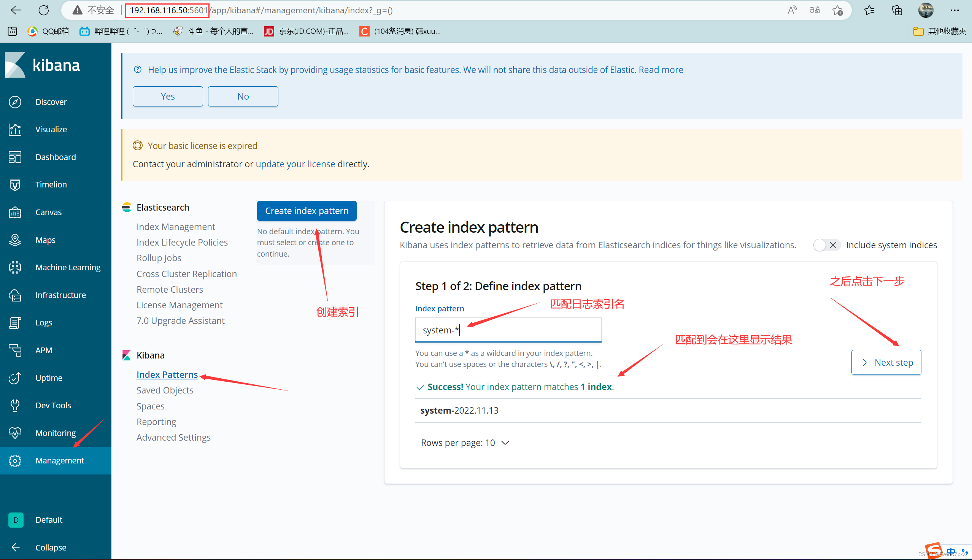Viewport: 972px width, 560px height.
Task: Open the browser favorites list icon
Action: tap(869, 10)
